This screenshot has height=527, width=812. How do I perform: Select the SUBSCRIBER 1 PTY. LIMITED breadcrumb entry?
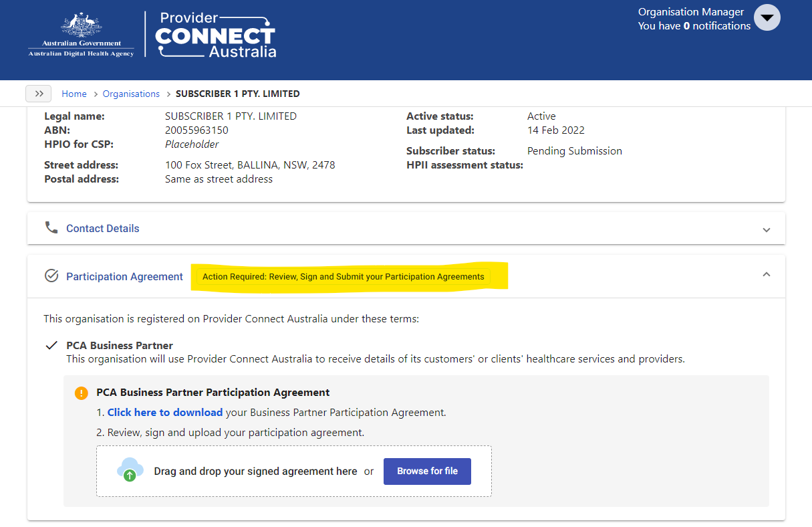coord(238,94)
